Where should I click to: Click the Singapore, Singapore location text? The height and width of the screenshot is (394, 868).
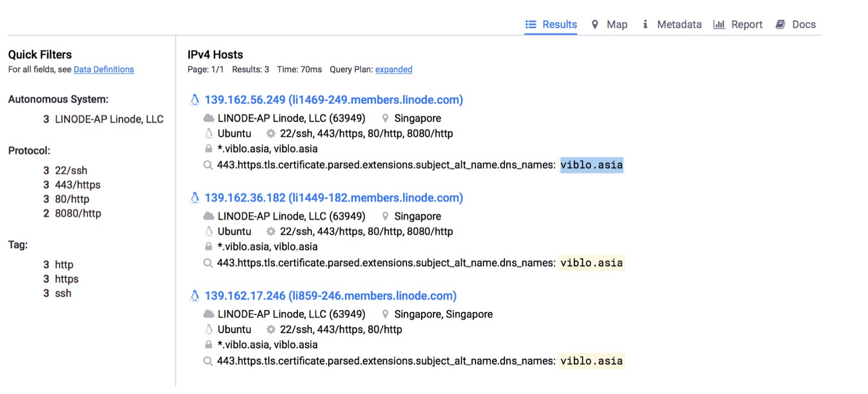click(x=443, y=314)
